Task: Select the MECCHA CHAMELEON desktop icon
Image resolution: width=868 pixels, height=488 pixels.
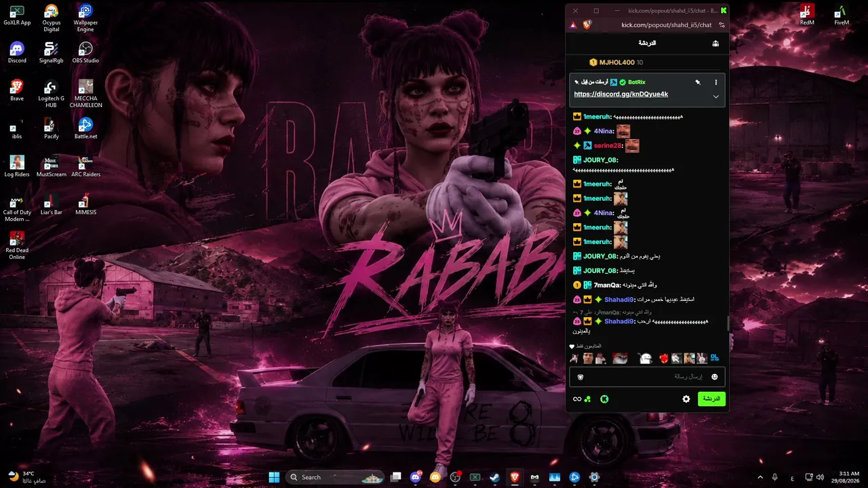Action: point(85,93)
